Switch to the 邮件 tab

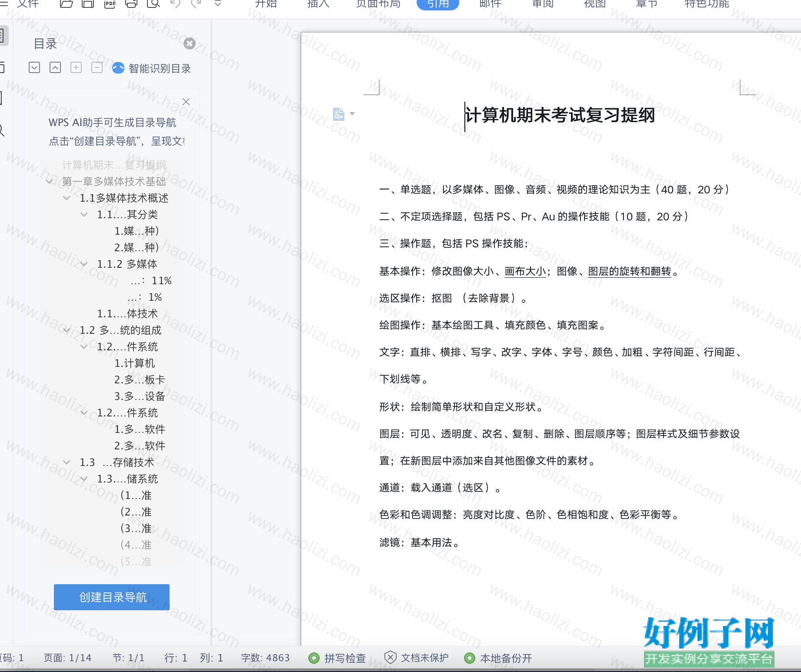click(x=490, y=4)
